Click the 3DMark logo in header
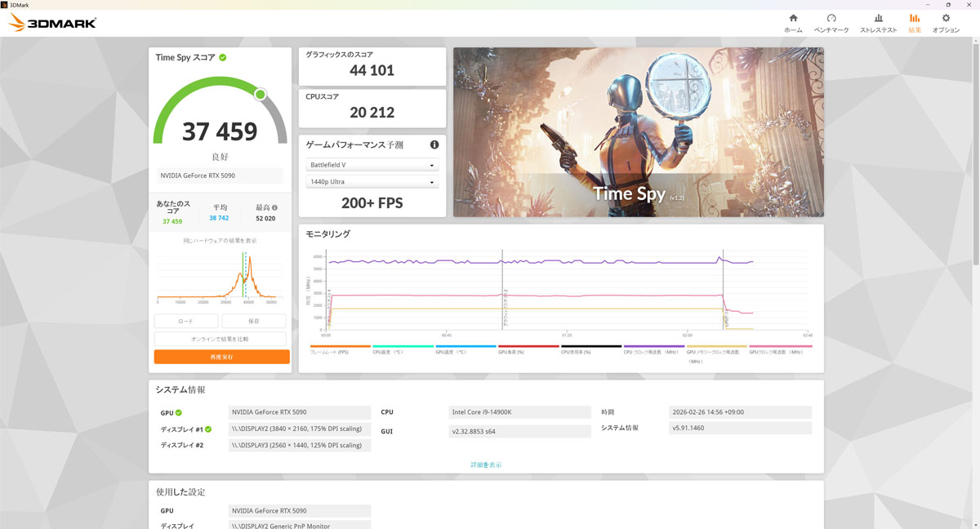 click(52, 23)
